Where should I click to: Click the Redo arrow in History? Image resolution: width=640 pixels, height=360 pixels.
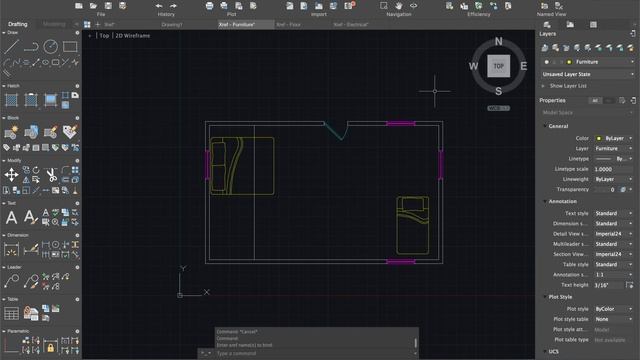point(173,6)
